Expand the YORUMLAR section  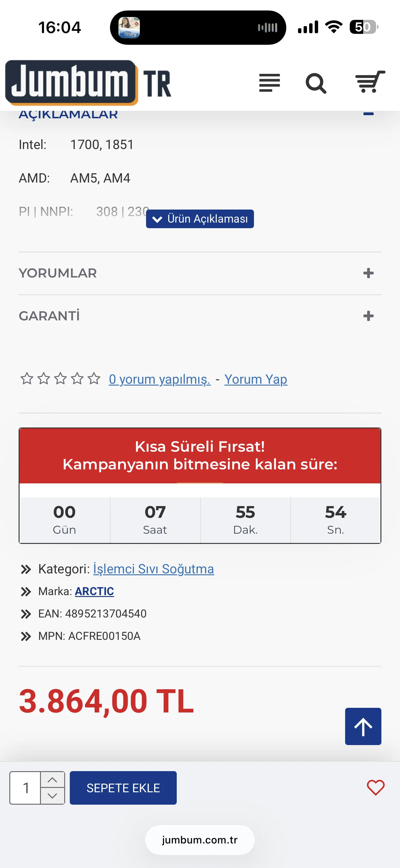click(x=368, y=273)
